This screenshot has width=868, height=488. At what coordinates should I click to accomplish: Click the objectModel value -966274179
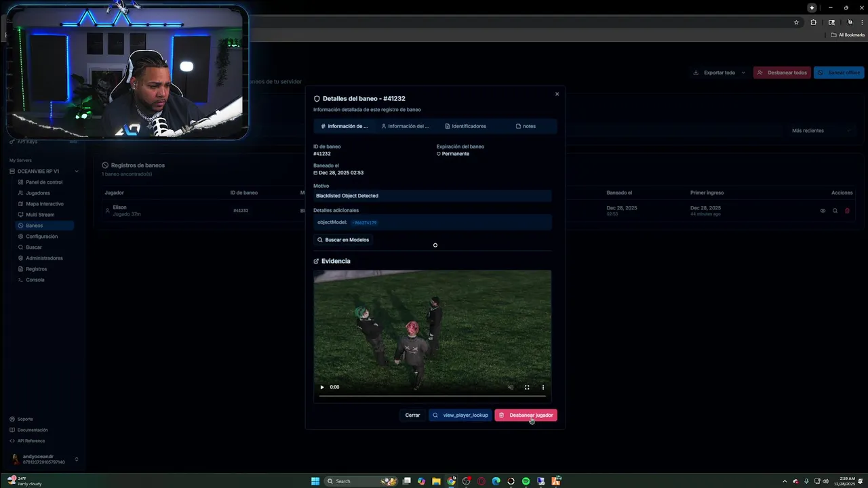(x=364, y=222)
